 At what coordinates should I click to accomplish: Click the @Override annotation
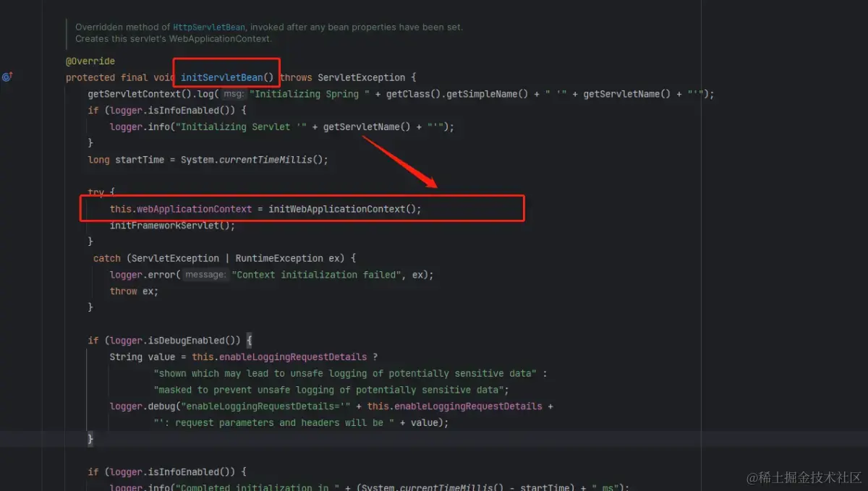pos(90,61)
